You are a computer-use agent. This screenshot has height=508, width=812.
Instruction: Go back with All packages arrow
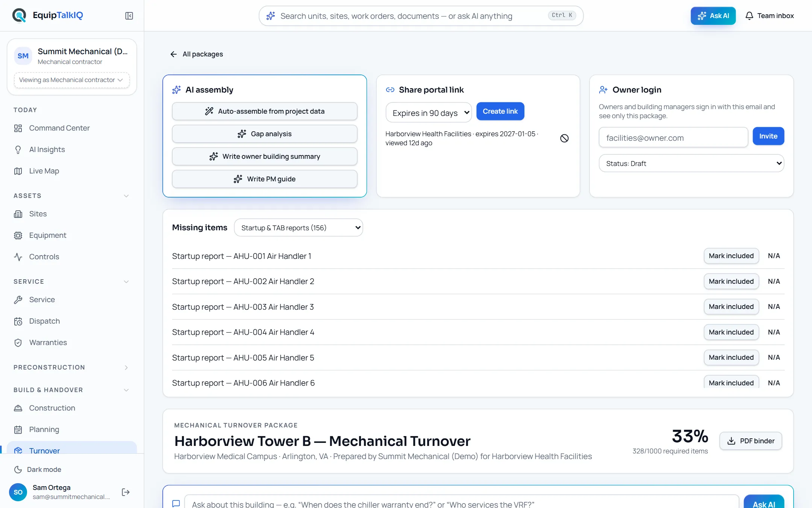click(196, 54)
